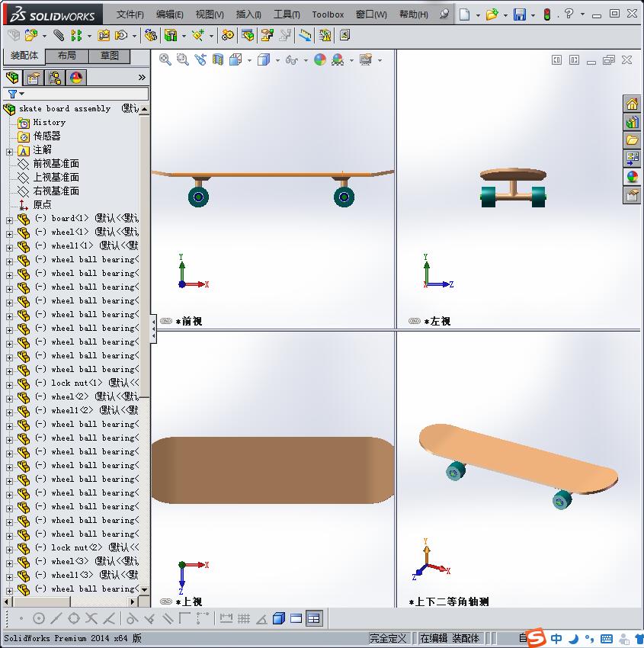Open the File Explorer folder task pane icon
This screenshot has height=648, width=644.
coord(632,140)
